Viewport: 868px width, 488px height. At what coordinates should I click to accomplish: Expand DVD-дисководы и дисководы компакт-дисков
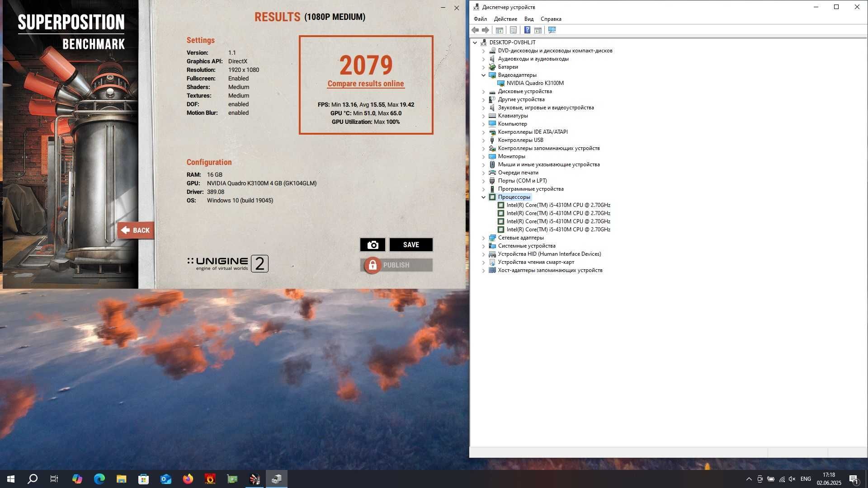483,51
